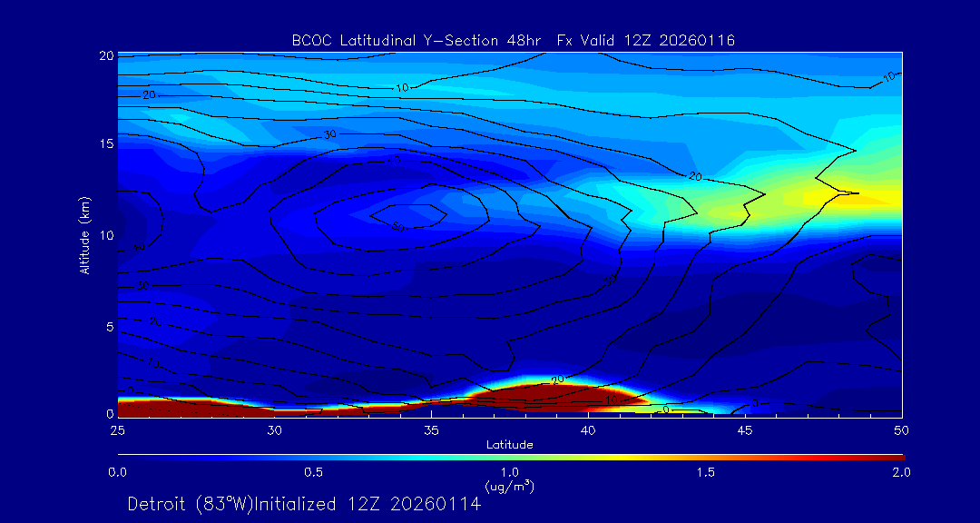
Task: Click the contour label 20 beside the yellow plume
Action: click(695, 177)
